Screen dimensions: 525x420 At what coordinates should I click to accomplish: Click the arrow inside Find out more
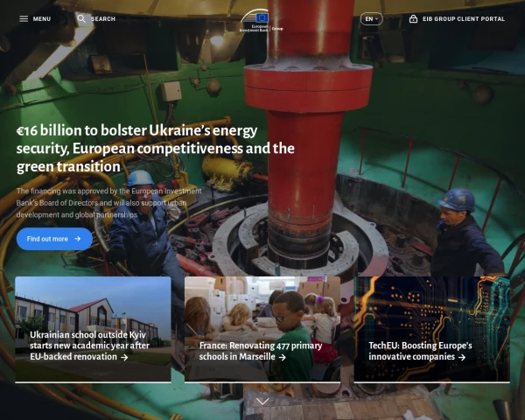(x=78, y=239)
